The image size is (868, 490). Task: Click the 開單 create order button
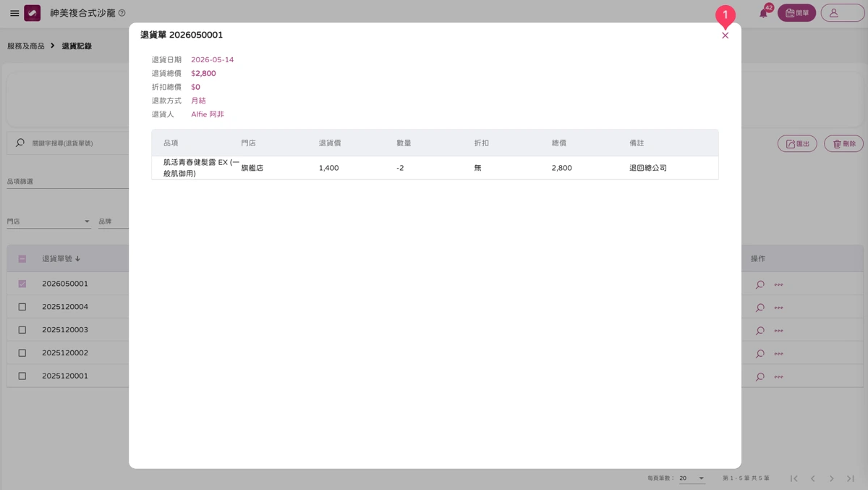pyautogui.click(x=796, y=13)
